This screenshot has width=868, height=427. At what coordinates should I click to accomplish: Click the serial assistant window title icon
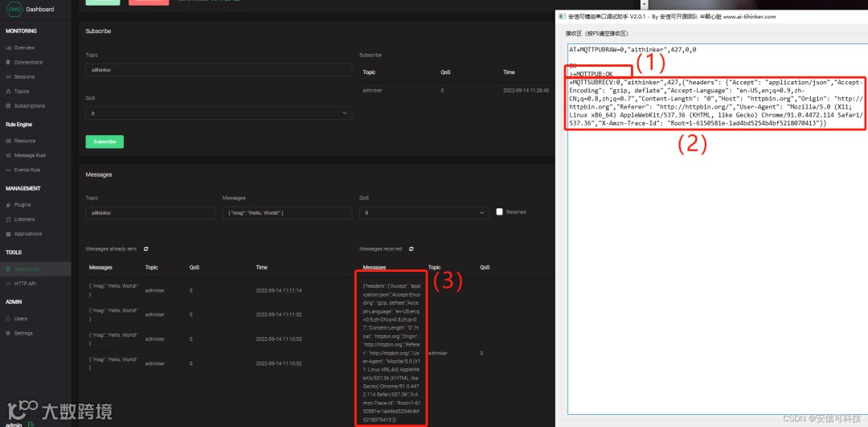pyautogui.click(x=562, y=17)
